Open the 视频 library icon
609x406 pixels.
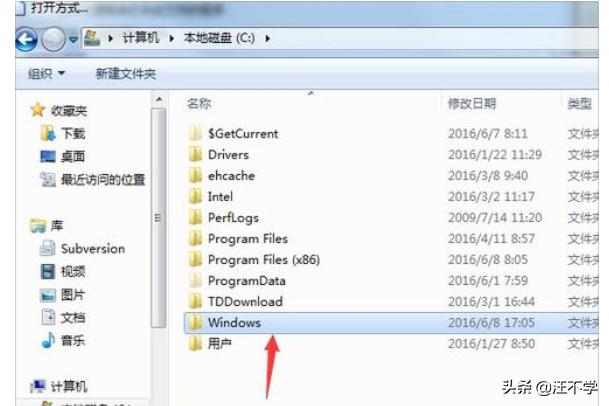[x=48, y=271]
